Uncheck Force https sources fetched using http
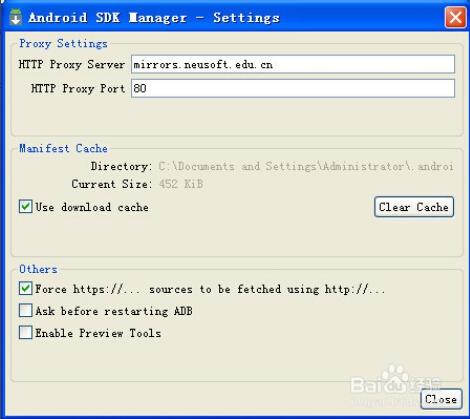 [26, 288]
